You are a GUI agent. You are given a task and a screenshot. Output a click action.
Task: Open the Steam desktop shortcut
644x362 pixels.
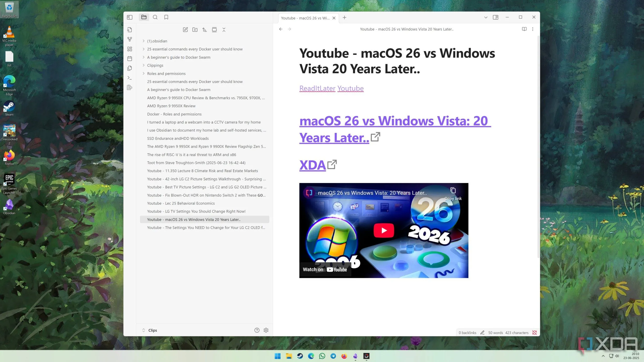pyautogui.click(x=9, y=108)
